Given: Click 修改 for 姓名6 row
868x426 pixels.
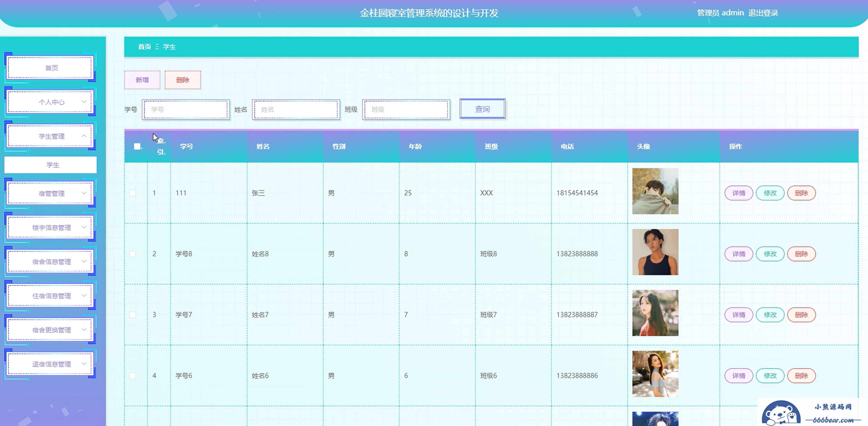Looking at the screenshot, I should pyautogui.click(x=770, y=376).
